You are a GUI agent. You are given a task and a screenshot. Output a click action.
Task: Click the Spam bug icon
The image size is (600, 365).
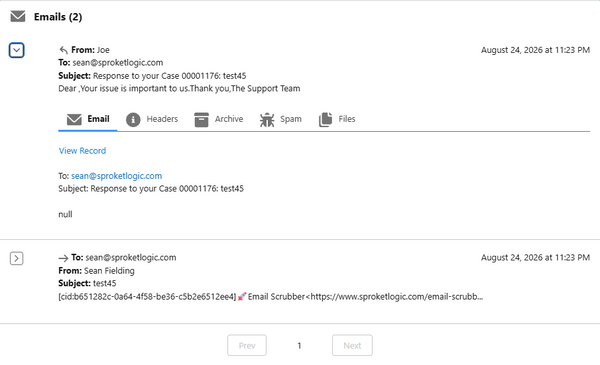point(267,119)
